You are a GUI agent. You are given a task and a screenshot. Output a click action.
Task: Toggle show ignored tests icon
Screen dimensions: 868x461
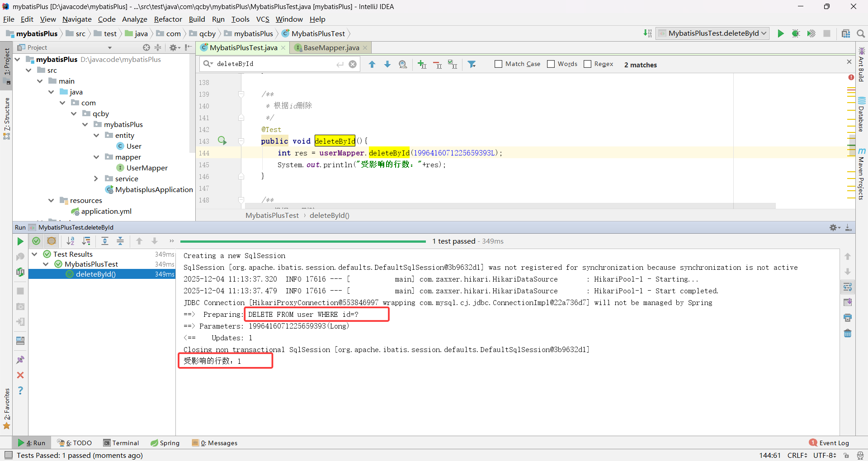click(x=52, y=241)
